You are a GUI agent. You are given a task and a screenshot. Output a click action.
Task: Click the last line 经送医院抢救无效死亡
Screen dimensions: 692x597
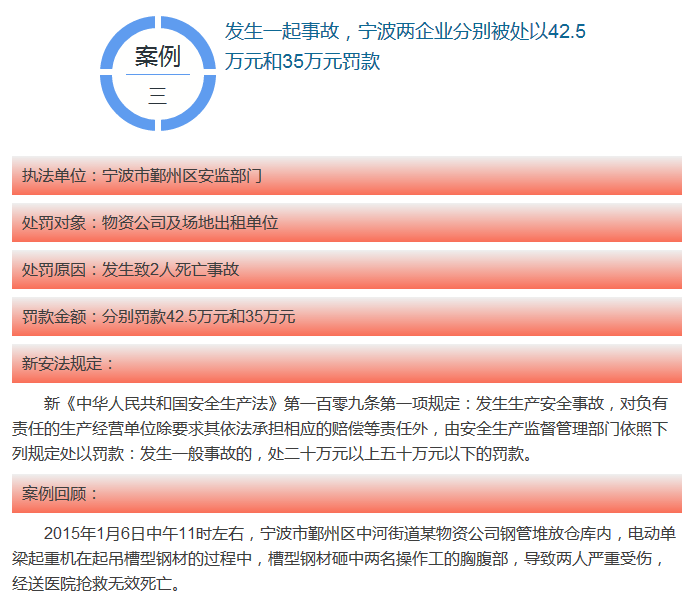(98, 583)
